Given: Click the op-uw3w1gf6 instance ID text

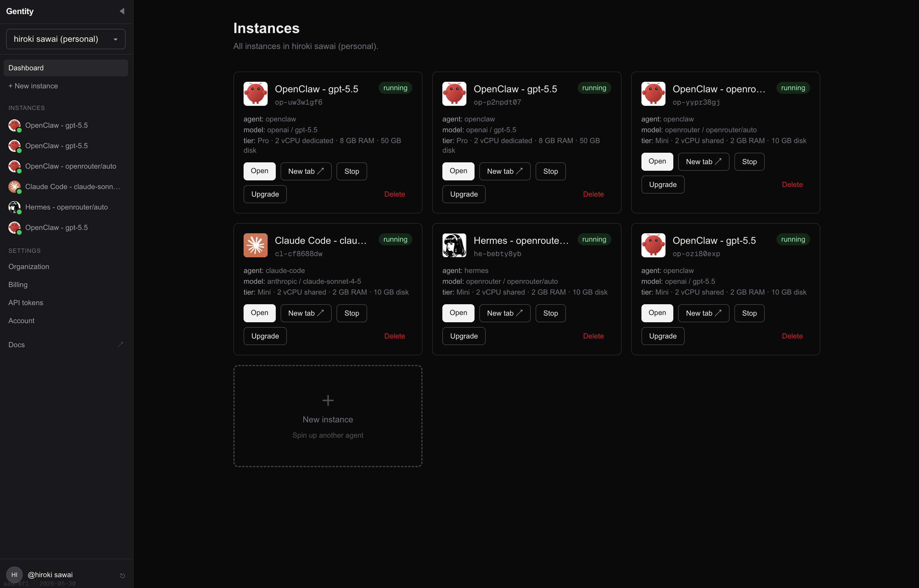Looking at the screenshot, I should click(x=299, y=102).
